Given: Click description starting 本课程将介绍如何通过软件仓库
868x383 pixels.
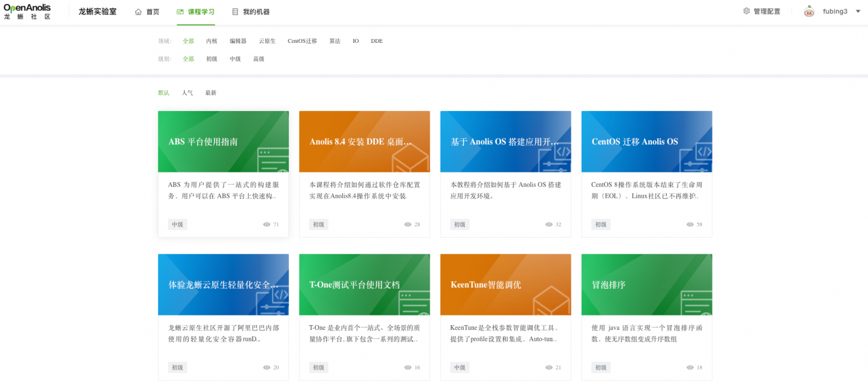Looking at the screenshot, I should (x=364, y=191).
